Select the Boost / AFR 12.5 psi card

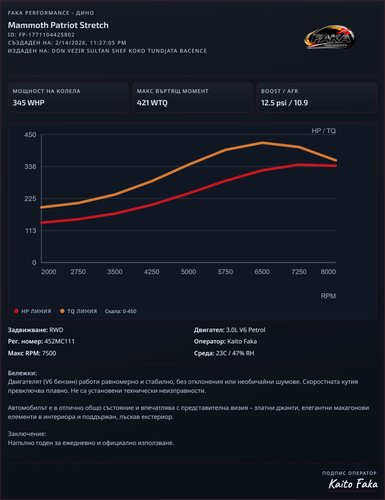click(317, 98)
